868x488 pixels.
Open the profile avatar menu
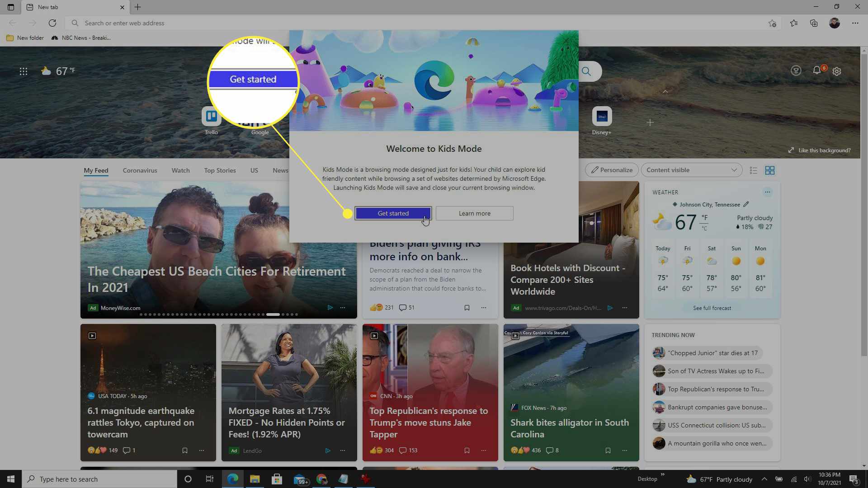(x=835, y=23)
